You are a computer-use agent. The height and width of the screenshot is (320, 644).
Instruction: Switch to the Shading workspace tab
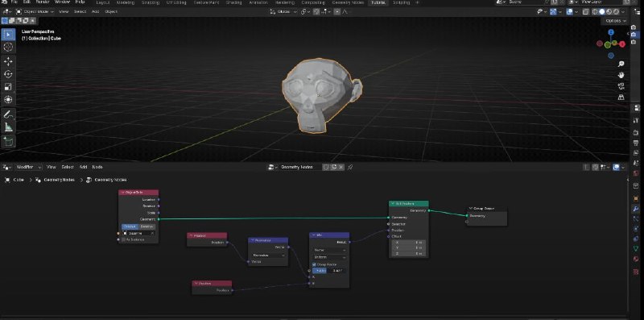tap(233, 2)
